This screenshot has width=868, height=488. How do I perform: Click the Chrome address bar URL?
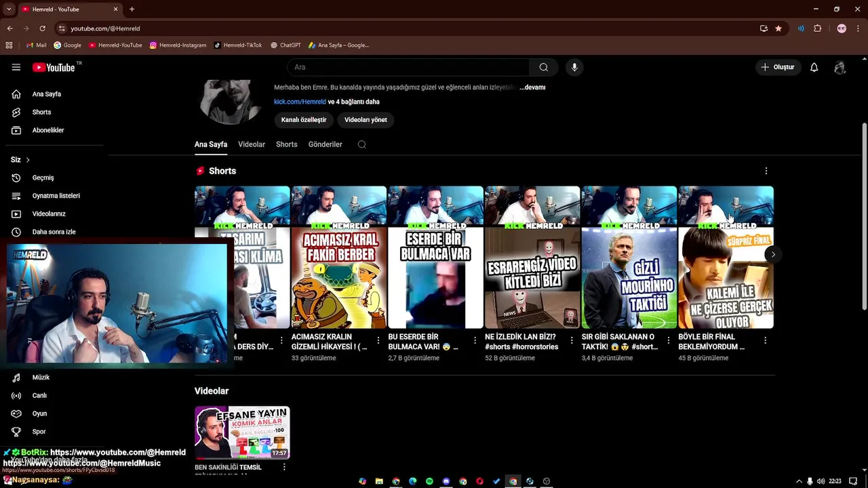105,28
